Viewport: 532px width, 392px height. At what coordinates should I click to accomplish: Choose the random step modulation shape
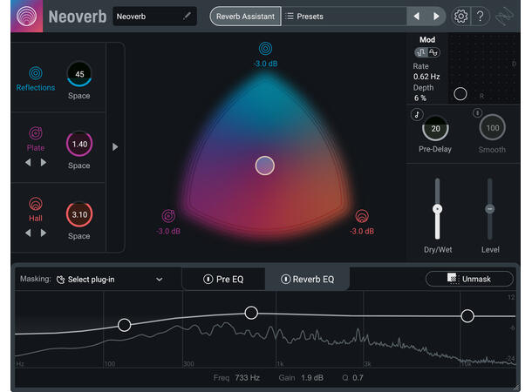pos(421,52)
